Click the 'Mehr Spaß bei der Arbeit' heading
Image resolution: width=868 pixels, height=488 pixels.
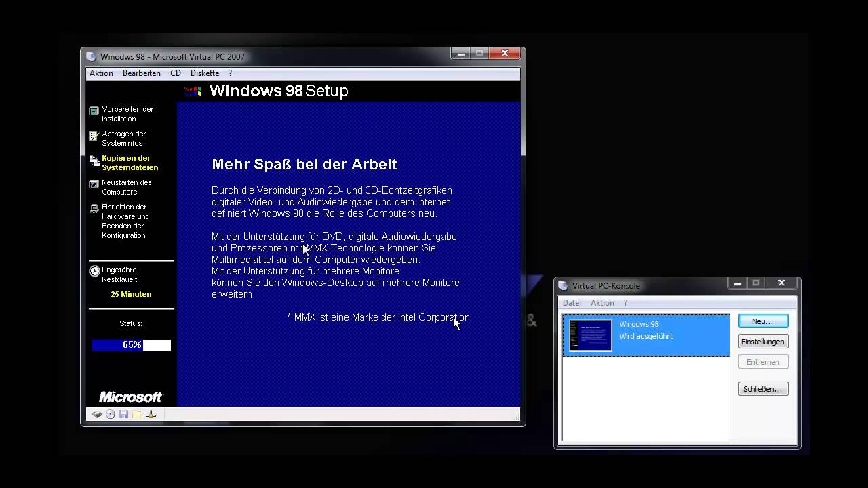point(304,164)
